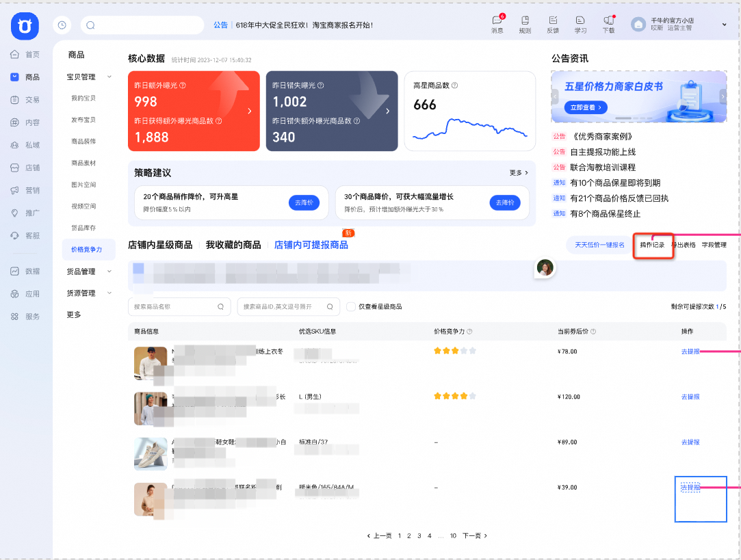Collapse 宝贝管理 section
741x560 pixels.
tap(109, 77)
